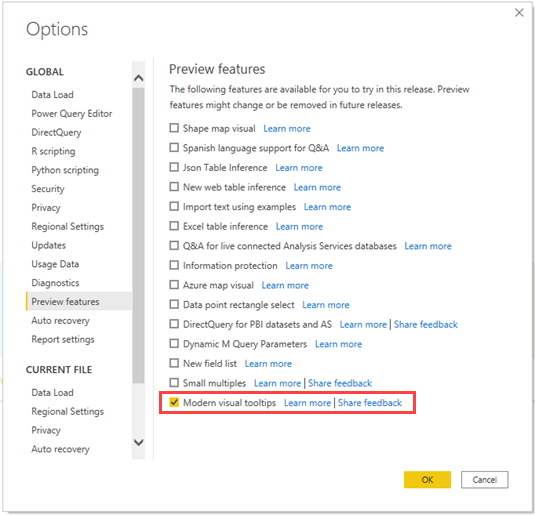Open Learn more for Information protection
535x515 pixels.
[309, 266]
